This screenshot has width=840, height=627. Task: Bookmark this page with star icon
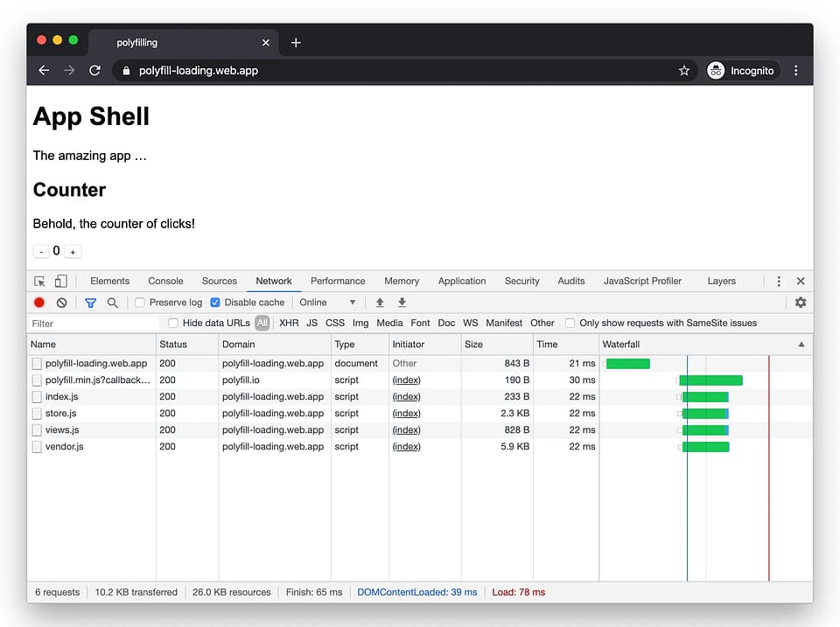click(x=684, y=71)
